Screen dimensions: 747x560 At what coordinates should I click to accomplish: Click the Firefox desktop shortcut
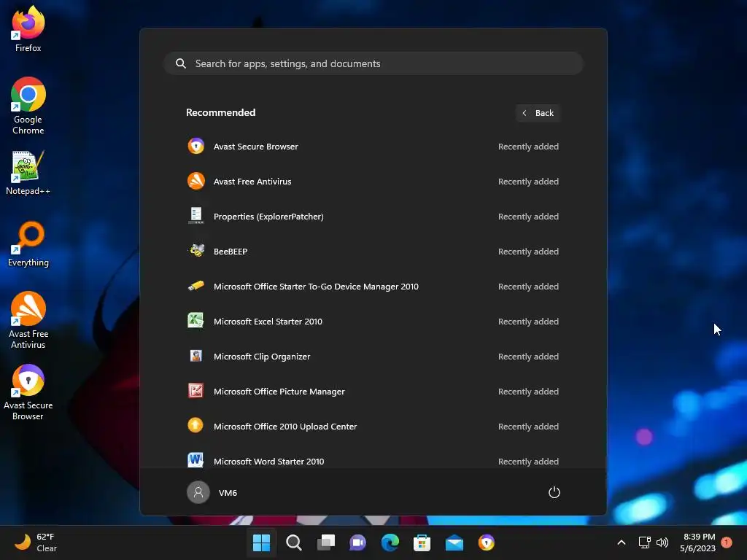[28, 29]
